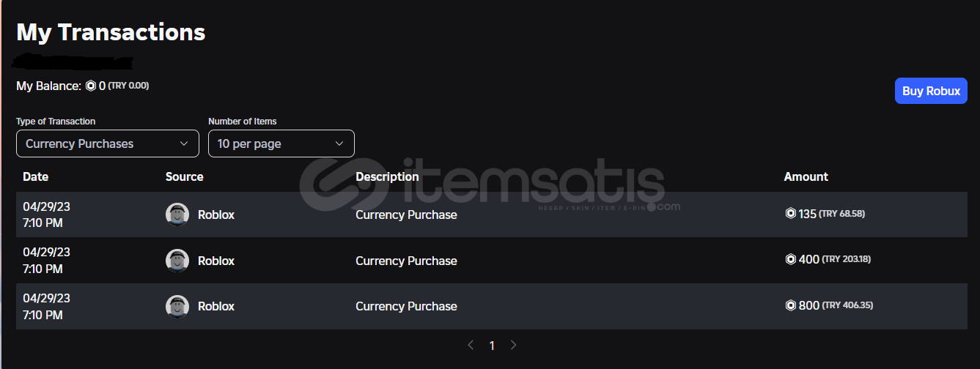Go to the next page with the right arrow
The width and height of the screenshot is (980, 369).
point(513,345)
